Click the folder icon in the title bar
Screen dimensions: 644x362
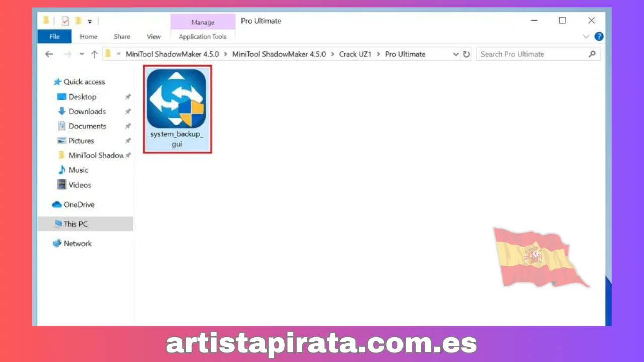click(x=46, y=20)
